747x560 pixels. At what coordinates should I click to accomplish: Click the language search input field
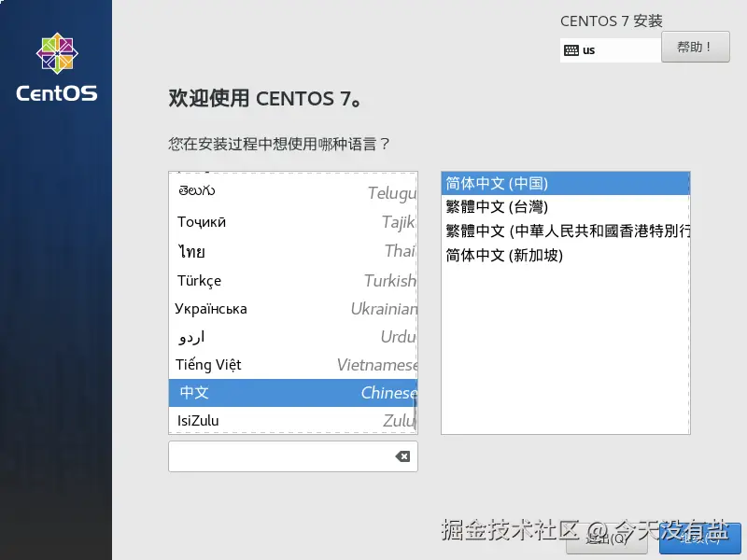[293, 456]
